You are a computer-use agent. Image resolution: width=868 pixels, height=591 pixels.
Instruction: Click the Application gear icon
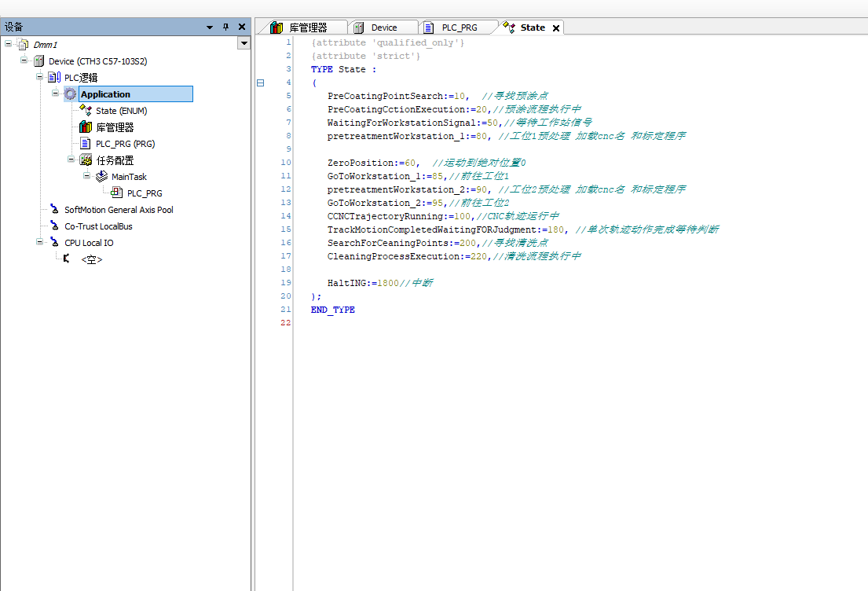(x=70, y=94)
